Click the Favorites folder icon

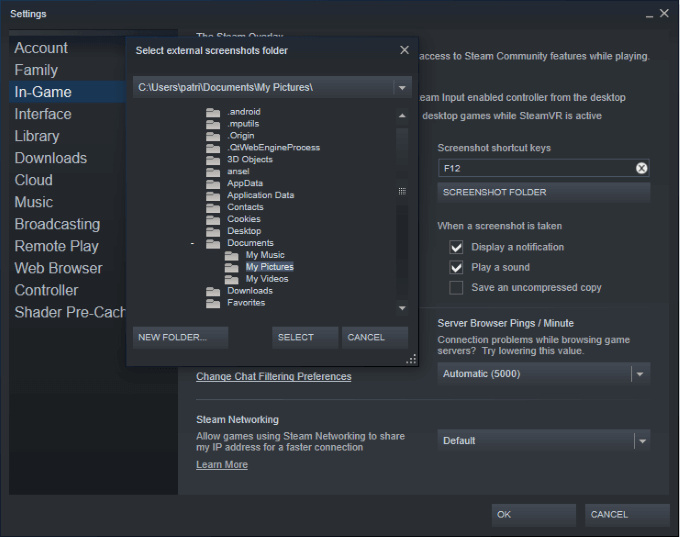[212, 304]
